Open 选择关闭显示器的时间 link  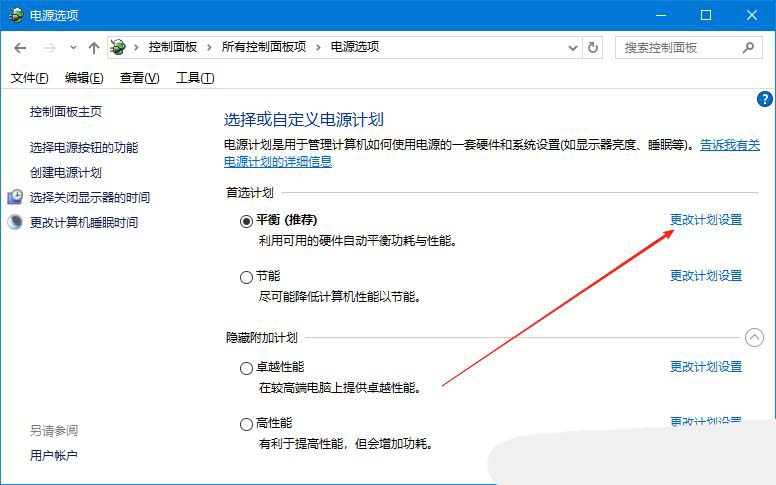click(x=90, y=198)
